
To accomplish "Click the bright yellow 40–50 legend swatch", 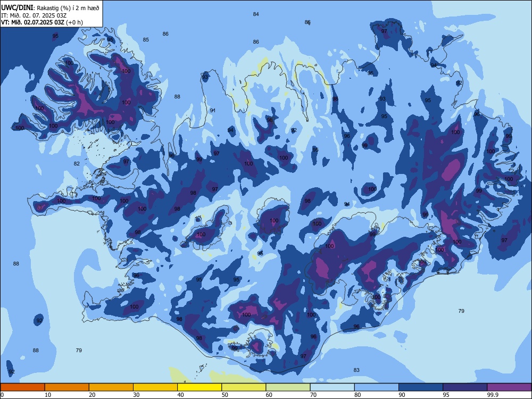I will 199,387.
